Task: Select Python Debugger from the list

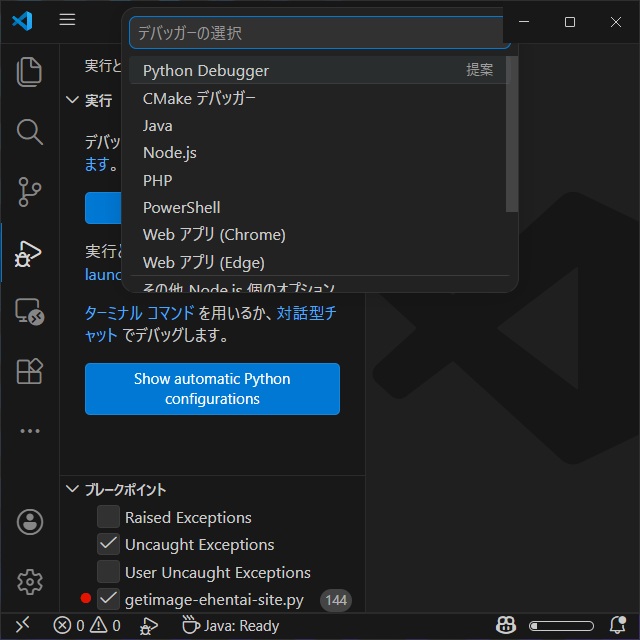Action: 205,71
